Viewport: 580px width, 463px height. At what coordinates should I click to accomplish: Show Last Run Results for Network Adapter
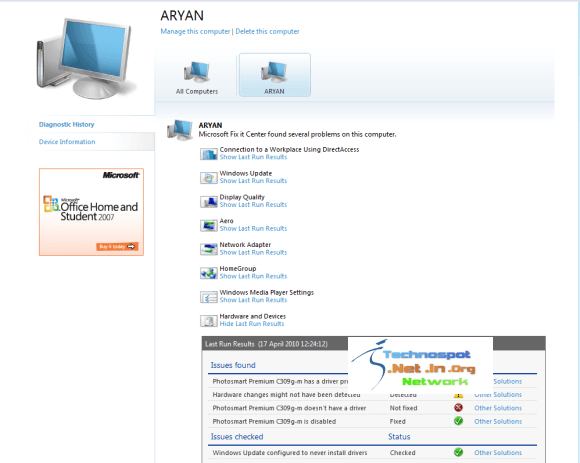[253, 253]
